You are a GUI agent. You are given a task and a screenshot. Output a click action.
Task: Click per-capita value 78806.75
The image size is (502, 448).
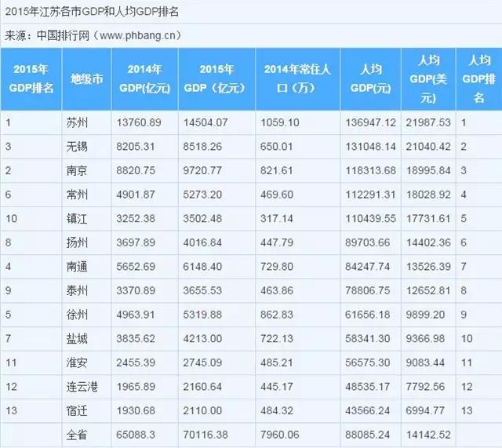pyautogui.click(x=368, y=290)
